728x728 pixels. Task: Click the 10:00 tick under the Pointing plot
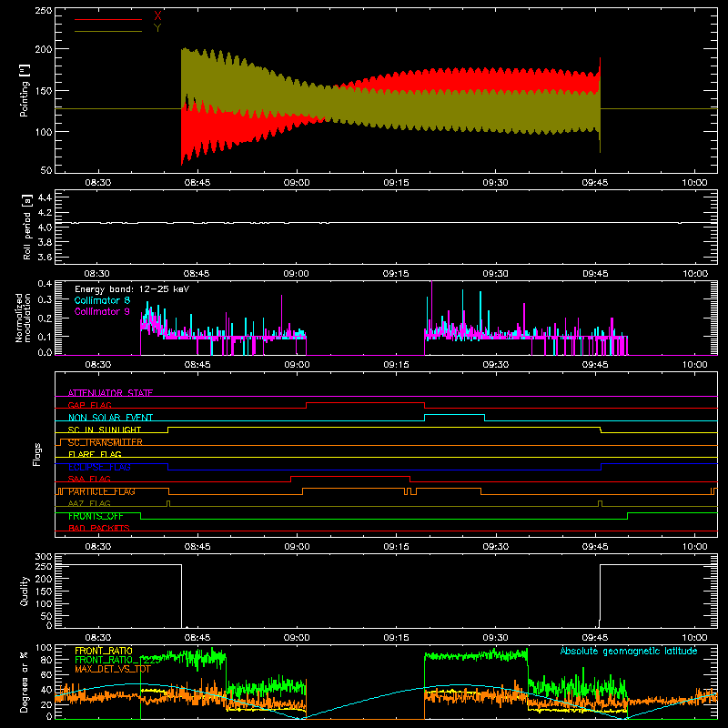[694, 183]
